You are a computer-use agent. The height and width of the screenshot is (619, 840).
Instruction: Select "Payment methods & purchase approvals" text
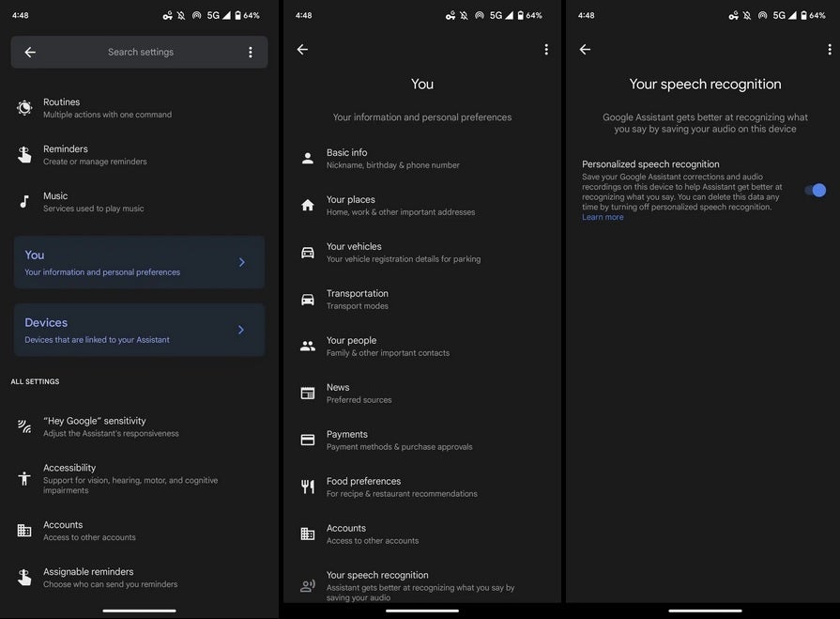[400, 447]
